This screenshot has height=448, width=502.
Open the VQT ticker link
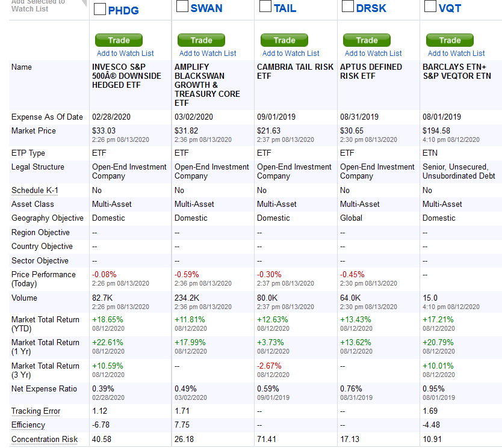[450, 8]
